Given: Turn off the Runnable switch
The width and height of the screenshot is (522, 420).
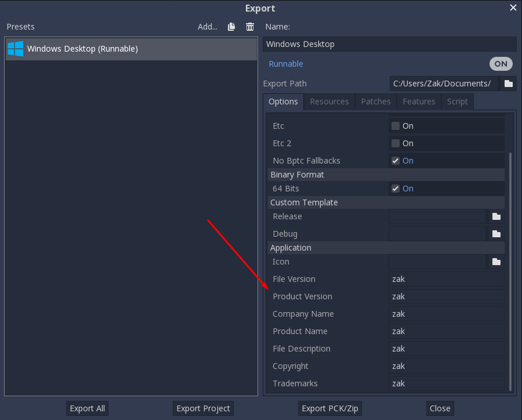Looking at the screenshot, I should pos(501,64).
